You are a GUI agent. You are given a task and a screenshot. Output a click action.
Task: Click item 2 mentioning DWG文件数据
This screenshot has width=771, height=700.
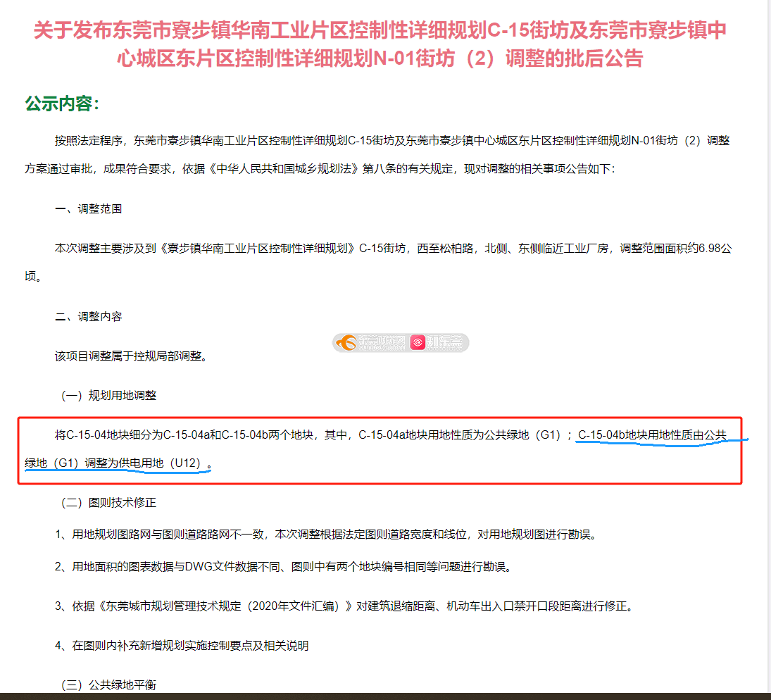point(284,567)
